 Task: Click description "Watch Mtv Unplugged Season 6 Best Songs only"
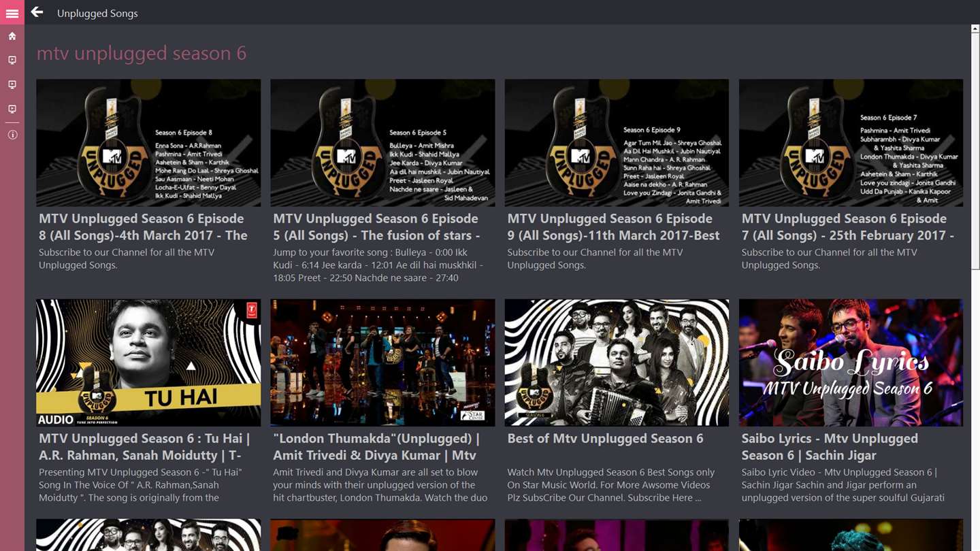coord(611,485)
